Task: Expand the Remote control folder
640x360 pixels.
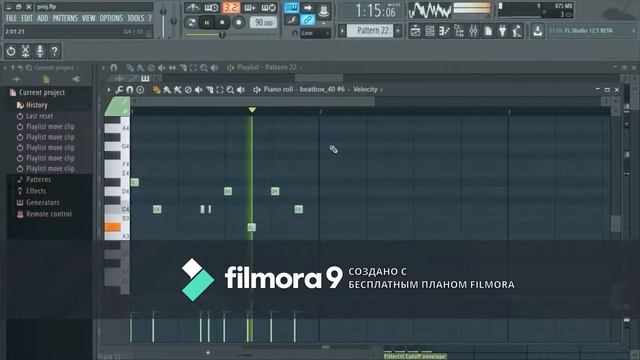Action: coord(49,214)
